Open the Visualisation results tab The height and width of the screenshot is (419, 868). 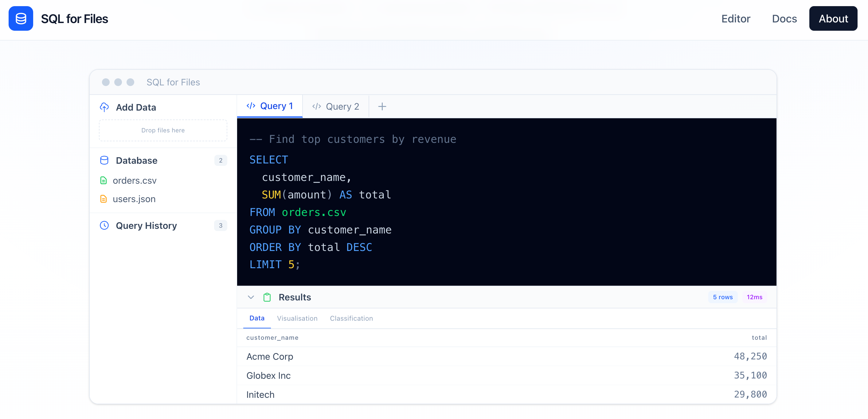[297, 318]
